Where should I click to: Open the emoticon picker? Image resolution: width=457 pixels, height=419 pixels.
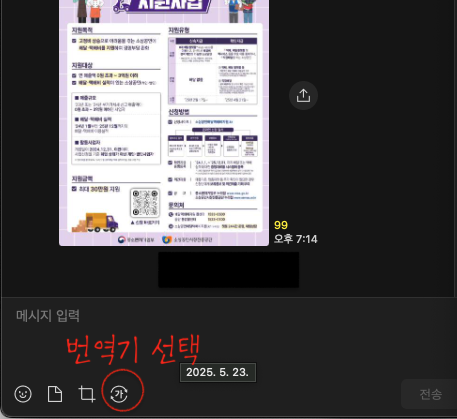[x=23, y=394]
